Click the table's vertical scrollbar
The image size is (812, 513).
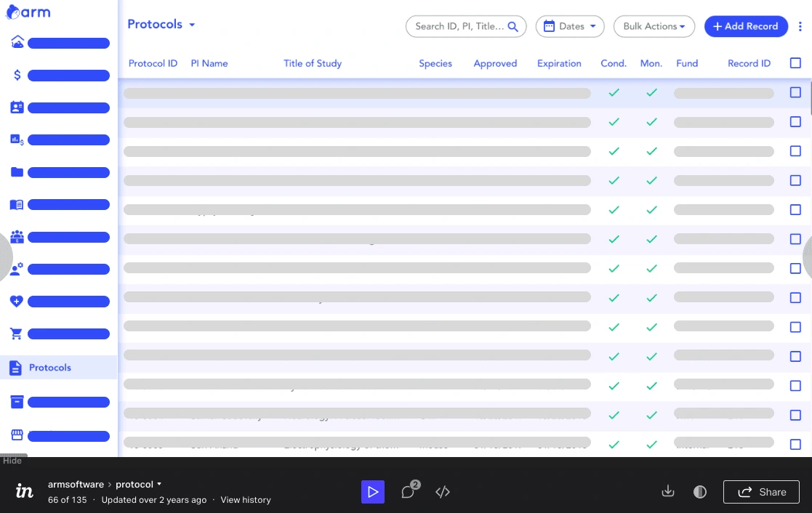(x=811, y=98)
